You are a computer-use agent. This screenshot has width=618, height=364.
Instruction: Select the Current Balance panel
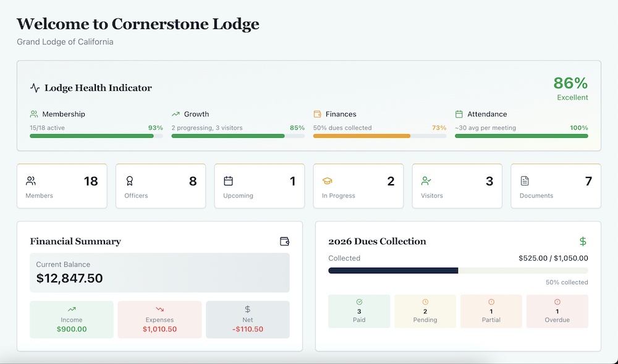[159, 272]
